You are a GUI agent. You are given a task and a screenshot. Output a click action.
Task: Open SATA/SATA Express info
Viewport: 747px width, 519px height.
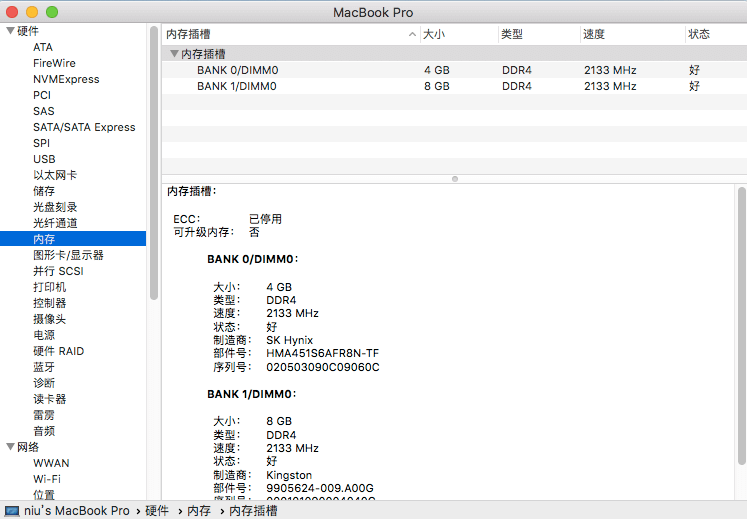click(84, 127)
